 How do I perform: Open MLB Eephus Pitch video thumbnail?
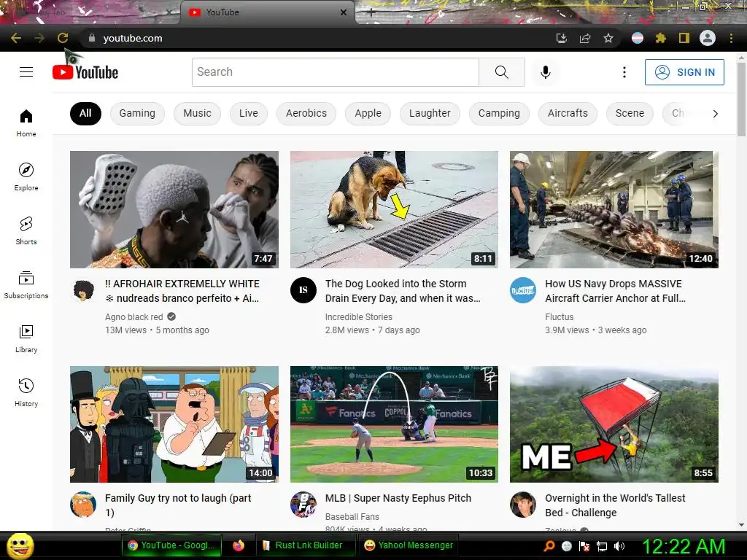[394, 424]
